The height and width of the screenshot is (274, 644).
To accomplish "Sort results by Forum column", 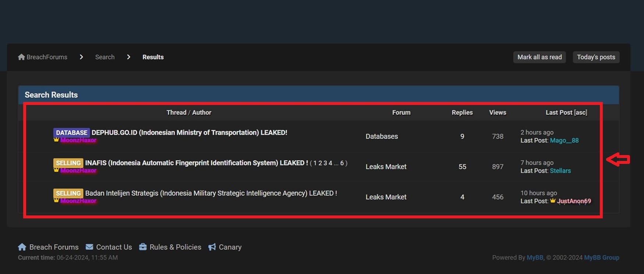I will coord(401,112).
